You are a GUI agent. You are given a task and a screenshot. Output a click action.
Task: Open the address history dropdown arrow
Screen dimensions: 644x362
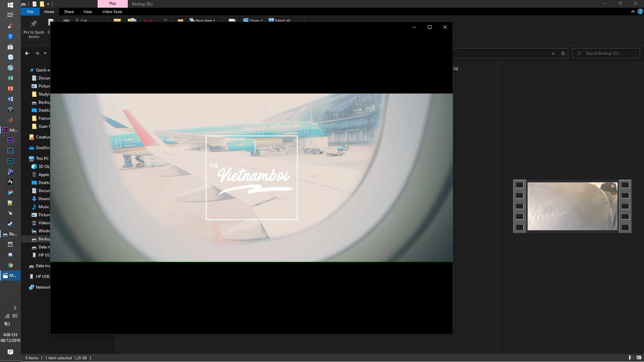pyautogui.click(x=553, y=54)
